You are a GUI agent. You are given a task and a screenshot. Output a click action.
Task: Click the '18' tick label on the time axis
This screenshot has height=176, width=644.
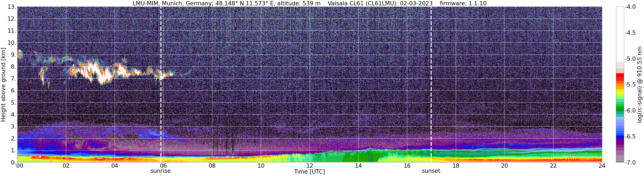pyautogui.click(x=456, y=166)
